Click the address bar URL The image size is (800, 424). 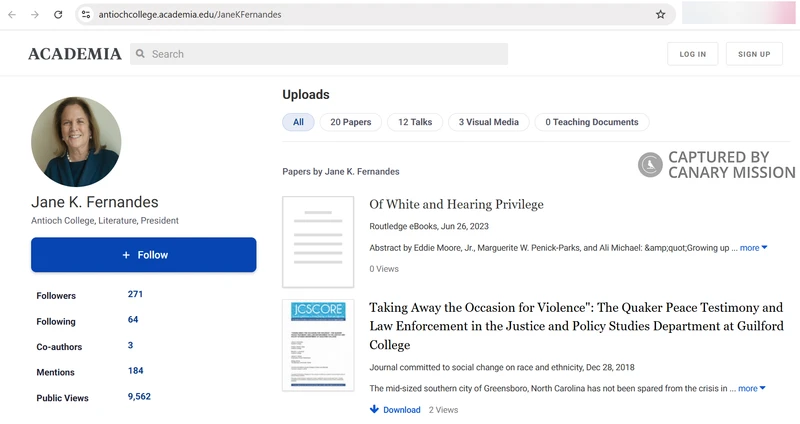(190, 15)
